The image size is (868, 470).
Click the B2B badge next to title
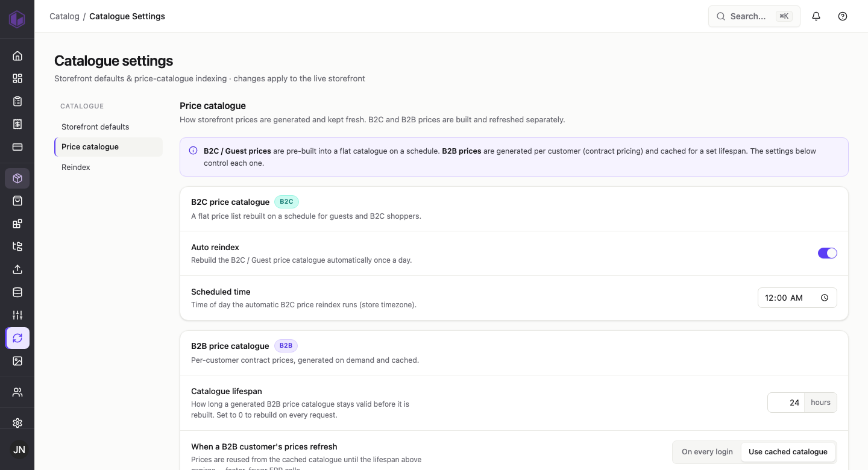click(286, 346)
